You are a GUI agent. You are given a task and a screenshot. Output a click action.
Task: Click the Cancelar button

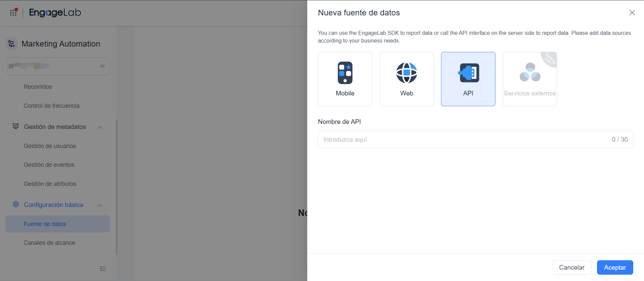click(572, 268)
